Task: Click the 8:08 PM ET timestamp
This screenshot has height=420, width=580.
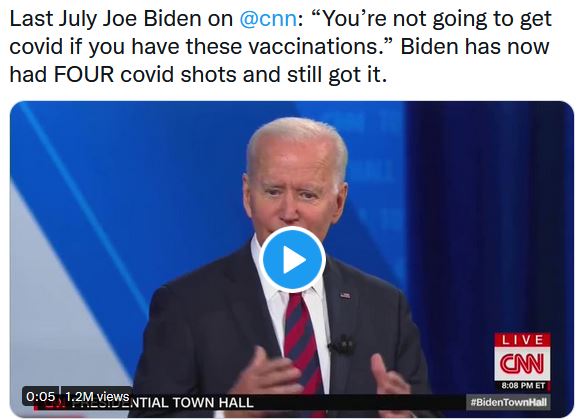Action: click(523, 386)
